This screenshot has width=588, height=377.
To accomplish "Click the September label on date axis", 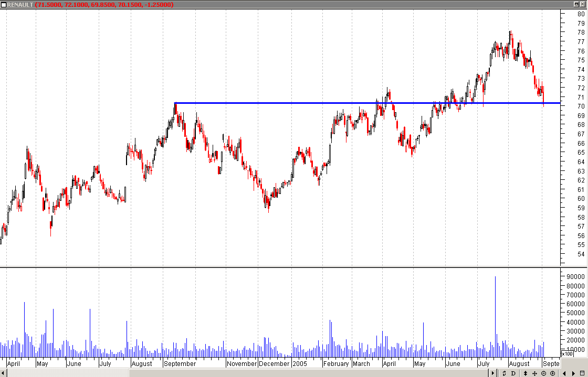I will (180, 363).
